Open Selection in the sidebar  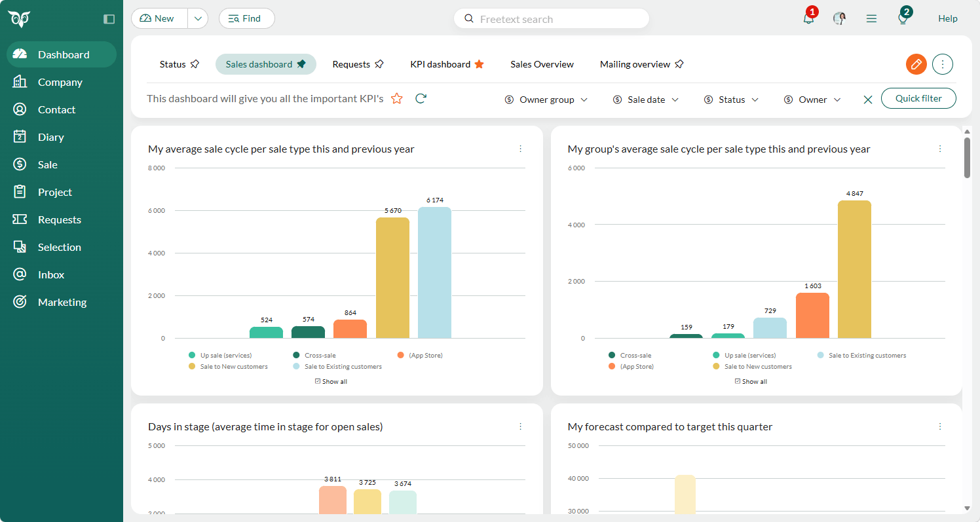coord(62,247)
